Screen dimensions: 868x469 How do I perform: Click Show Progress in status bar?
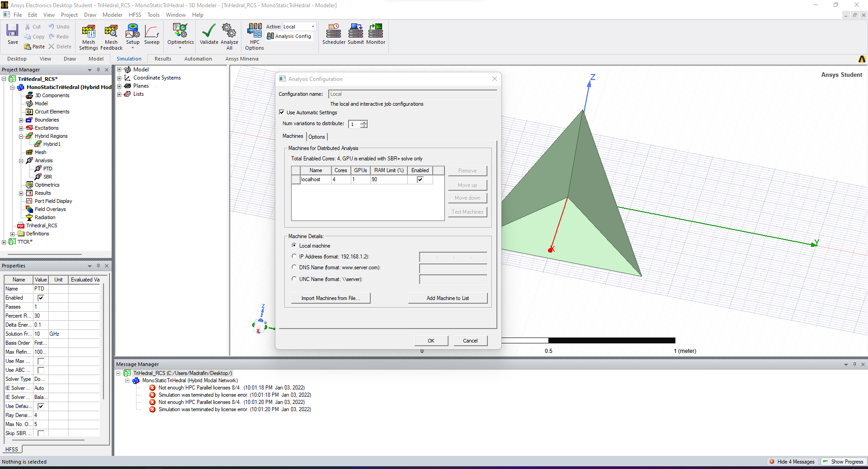(x=844, y=462)
